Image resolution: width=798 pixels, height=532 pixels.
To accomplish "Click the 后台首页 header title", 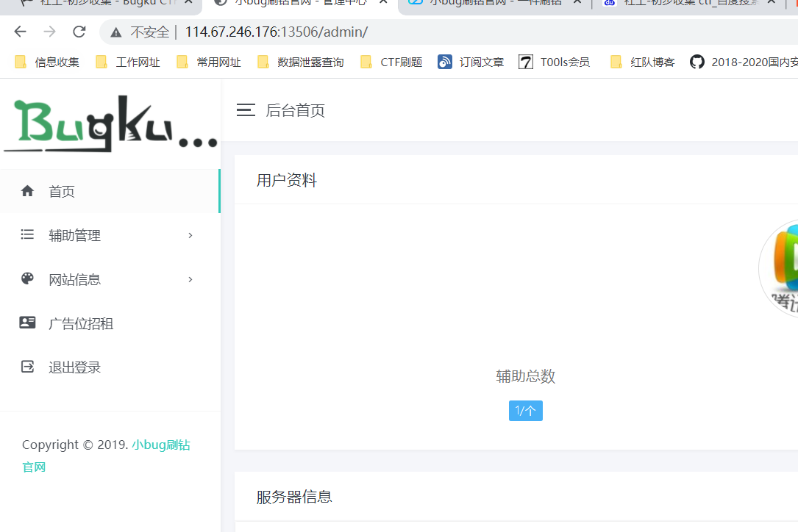I will coord(295,110).
